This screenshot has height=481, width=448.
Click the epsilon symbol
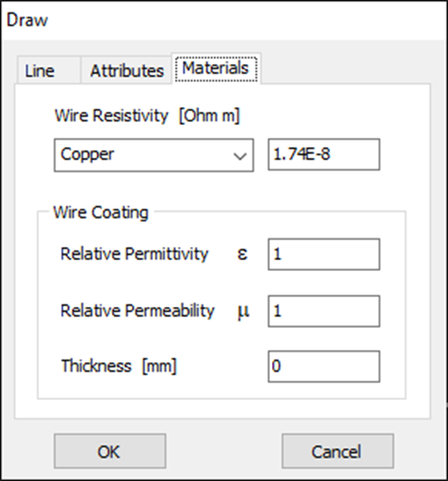[x=242, y=254]
